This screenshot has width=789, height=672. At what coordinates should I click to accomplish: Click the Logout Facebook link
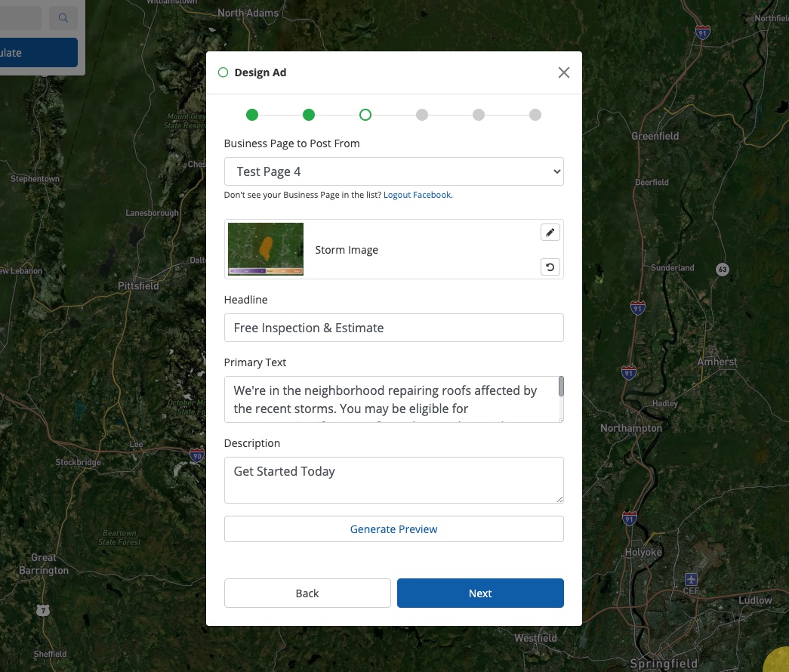[417, 195]
